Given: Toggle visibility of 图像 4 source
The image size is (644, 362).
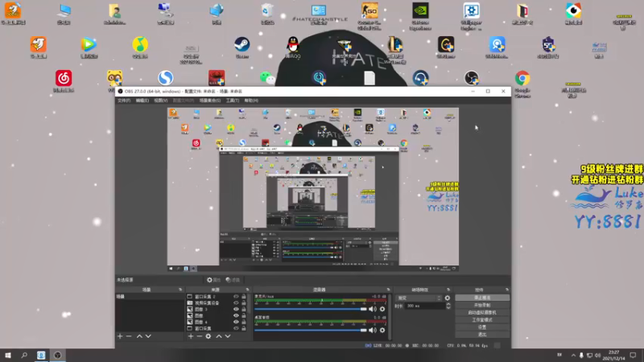Looking at the screenshot, I should pos(236,322).
